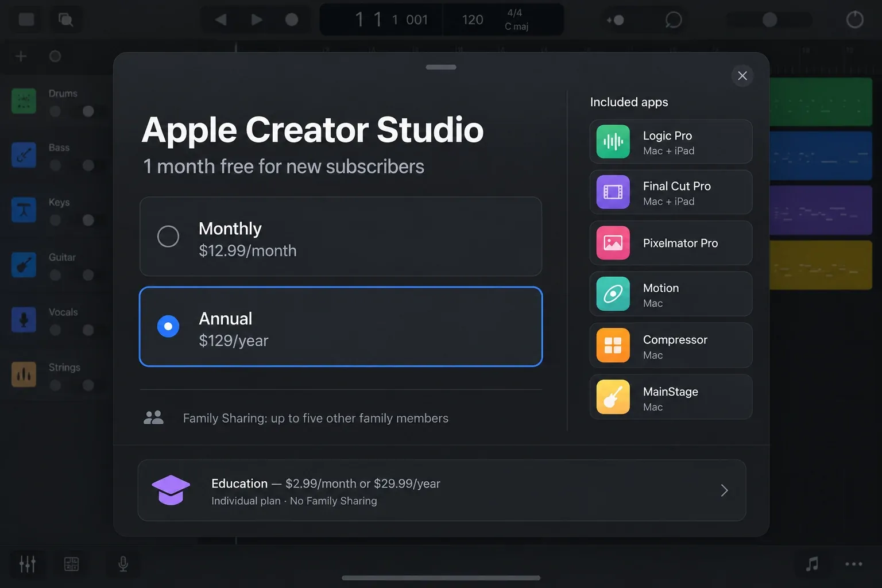Select the Annual $129/year plan radio button
Screen dimensions: 882x588
[168, 326]
